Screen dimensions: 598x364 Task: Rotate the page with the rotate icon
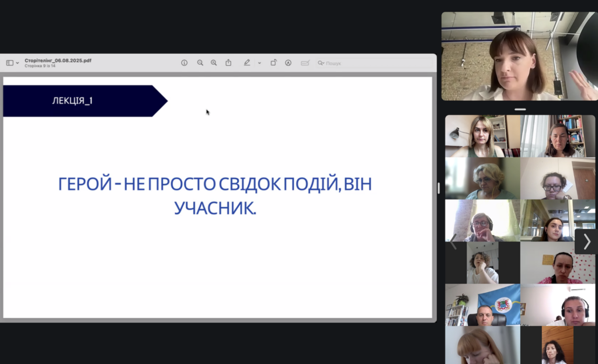click(273, 63)
